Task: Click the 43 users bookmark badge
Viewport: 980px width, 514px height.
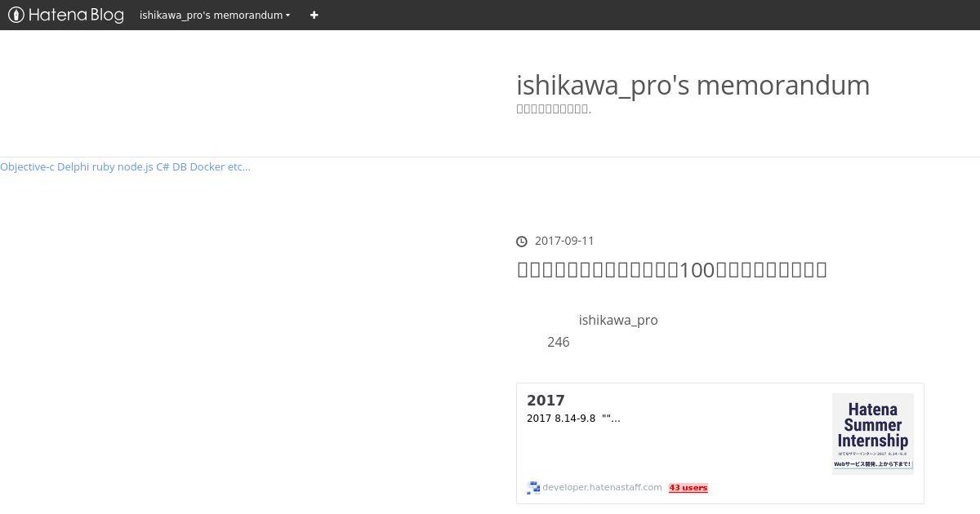Action: coord(688,488)
